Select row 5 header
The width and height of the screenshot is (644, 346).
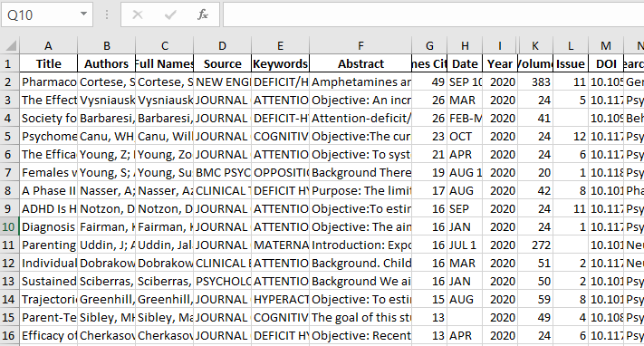(x=9, y=137)
